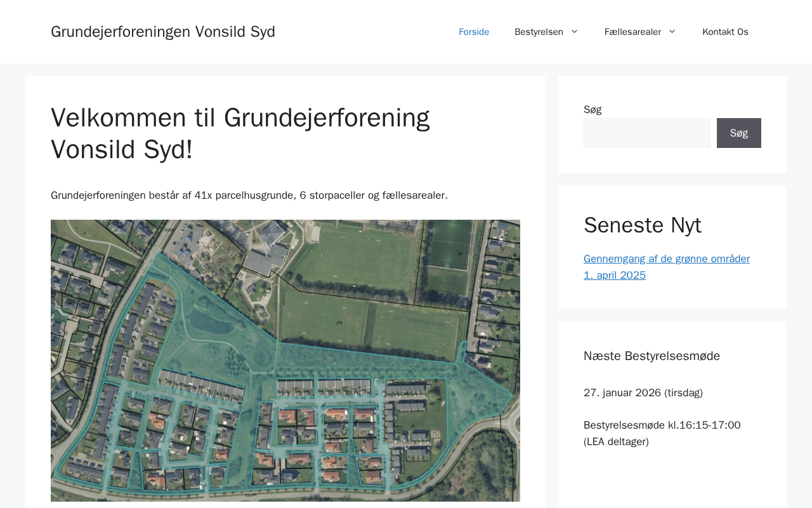Click the Søg search button
The width and height of the screenshot is (812, 508).
pyautogui.click(x=739, y=133)
